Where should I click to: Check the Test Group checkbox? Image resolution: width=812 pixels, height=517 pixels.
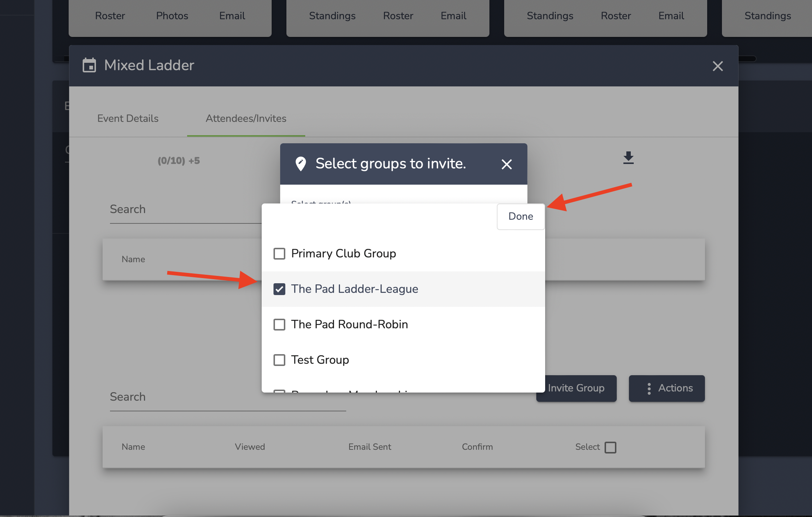tap(279, 360)
